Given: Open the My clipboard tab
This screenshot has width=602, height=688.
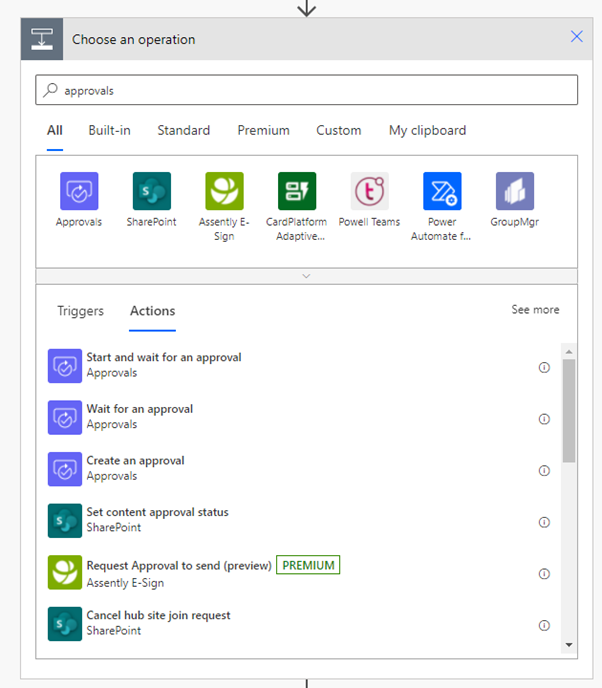Looking at the screenshot, I should 427,130.
